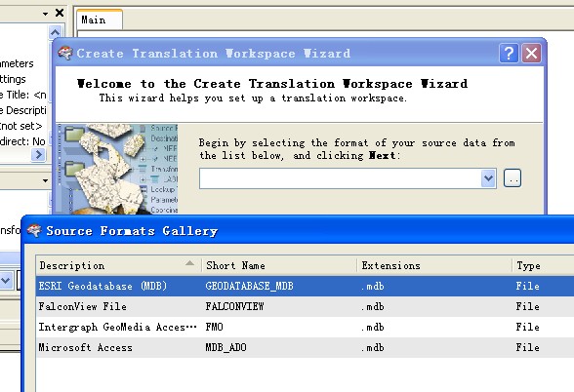
Task: Click the left panel scroll right arrow
Action: coord(38,155)
